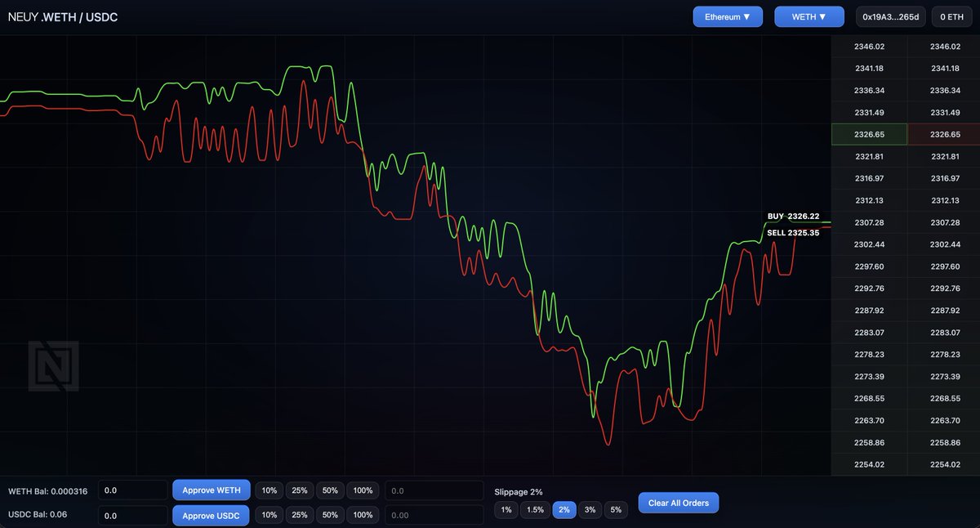Select price 2307.28 in the left ladder column
This screenshot has height=528, width=980.
869,222
